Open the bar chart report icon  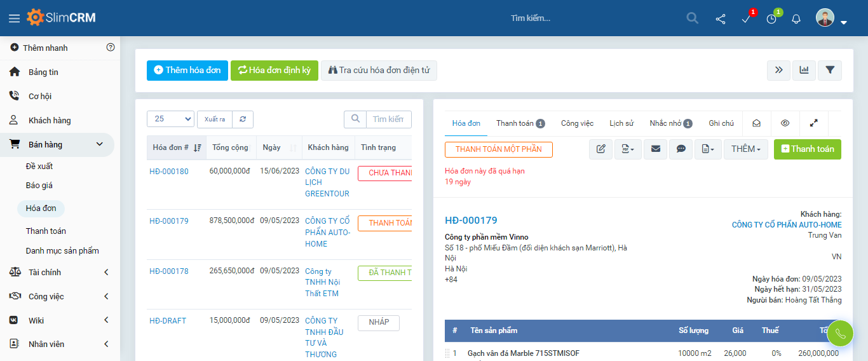804,71
